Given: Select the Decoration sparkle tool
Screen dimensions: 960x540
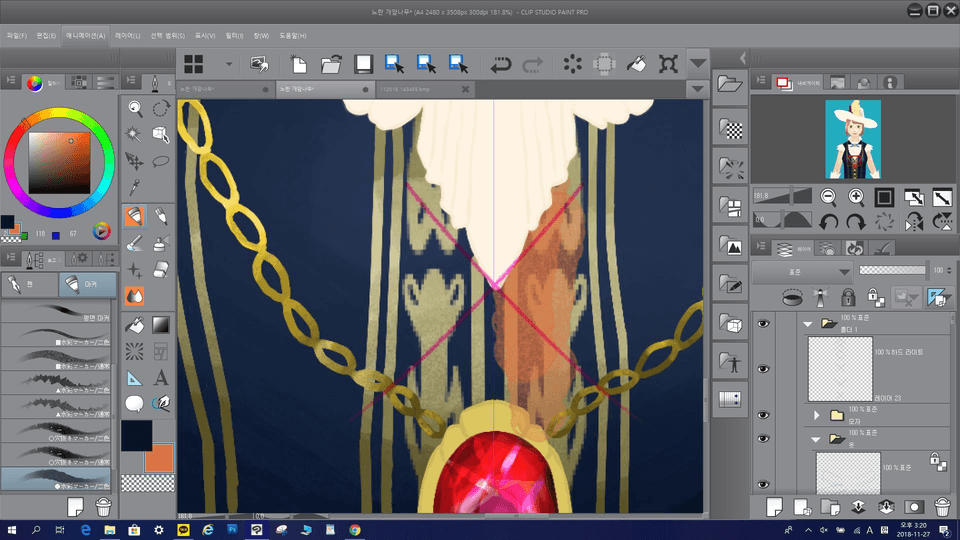Looking at the screenshot, I should (x=135, y=269).
